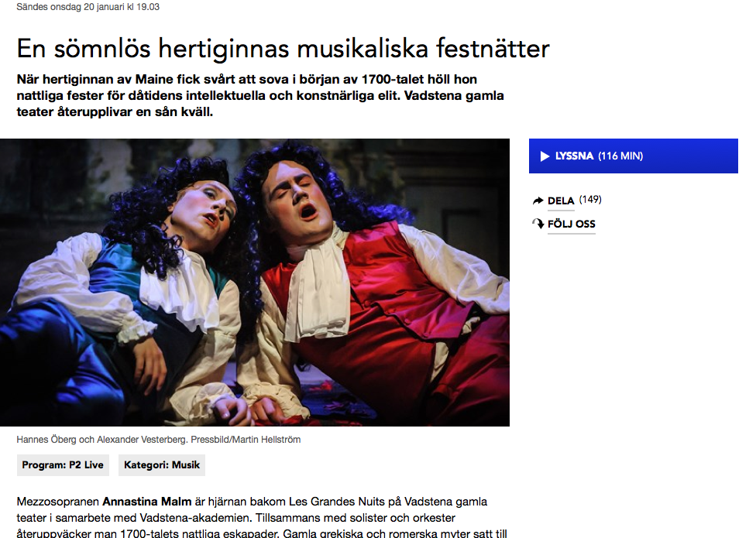This screenshot has height=538, width=756.
Task: Click the bold name Annastina Malm
Action: point(147,502)
